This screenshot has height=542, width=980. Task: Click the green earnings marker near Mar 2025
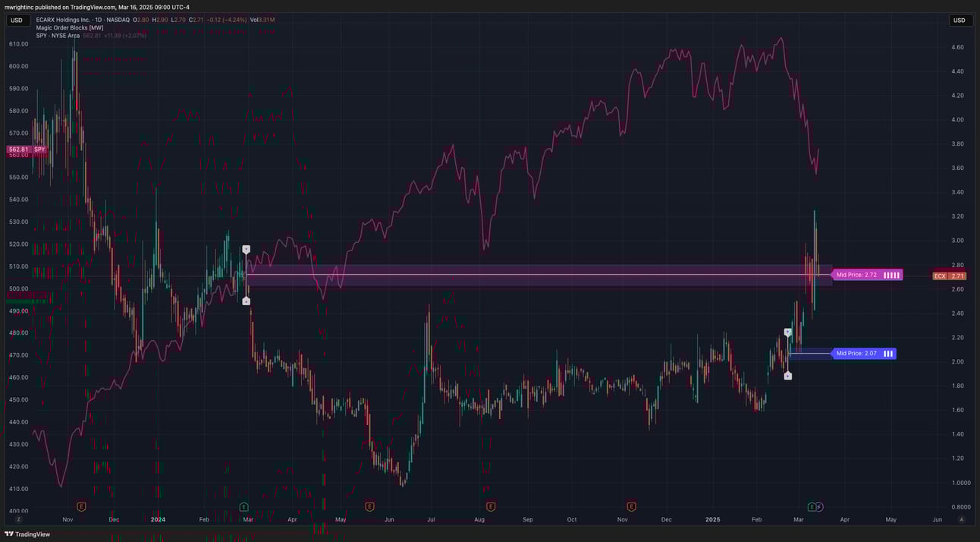812,506
